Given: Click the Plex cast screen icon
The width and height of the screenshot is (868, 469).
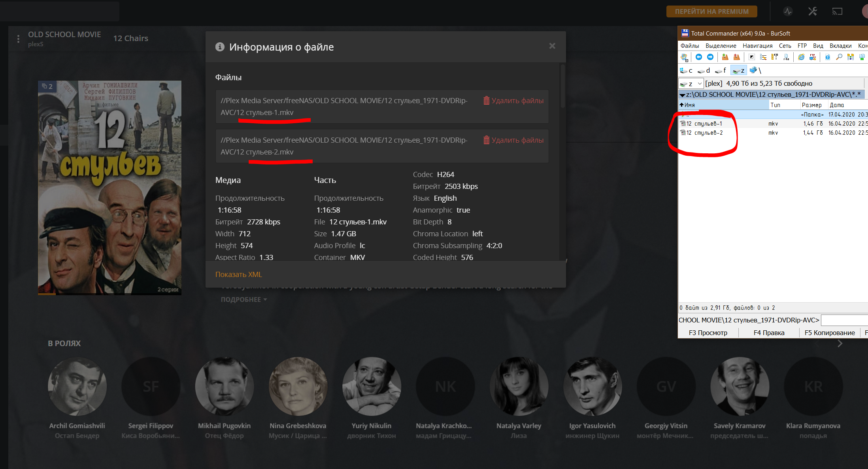Looking at the screenshot, I should point(837,11).
